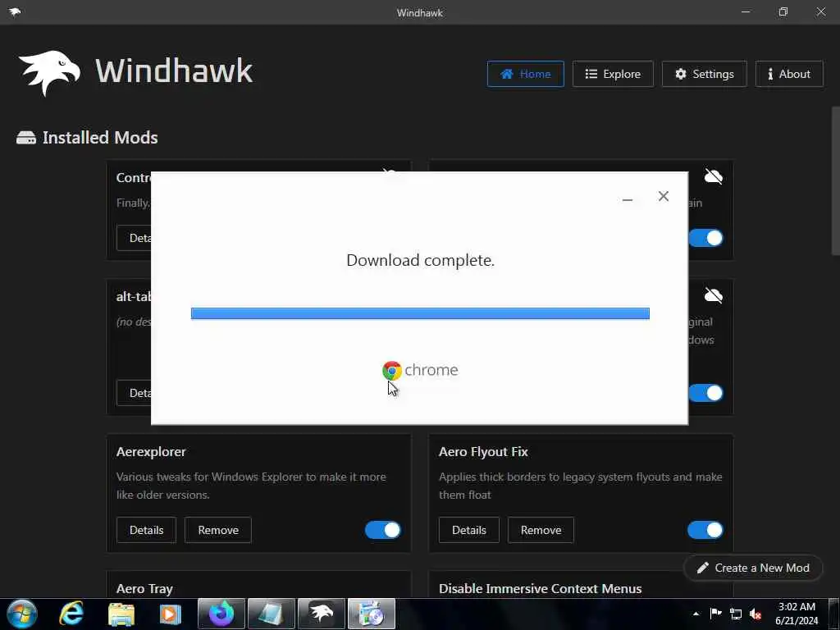Open the taskbar clock and date
Image resolution: width=840 pixels, height=630 pixels.
point(797,614)
